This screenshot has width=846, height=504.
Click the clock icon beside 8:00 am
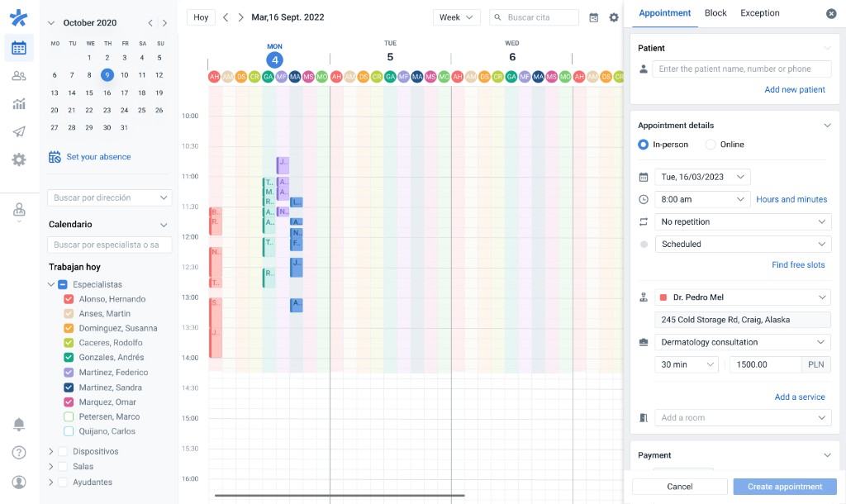[x=643, y=199]
